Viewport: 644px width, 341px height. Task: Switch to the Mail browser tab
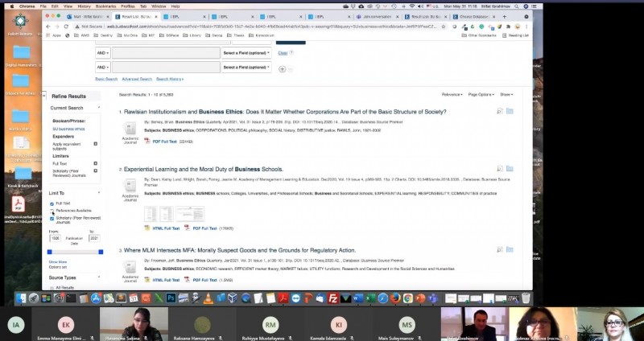[x=86, y=16]
